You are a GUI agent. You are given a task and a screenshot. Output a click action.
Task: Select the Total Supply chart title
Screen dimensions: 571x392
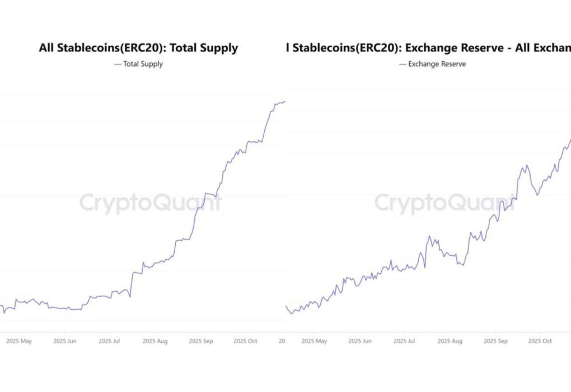point(138,48)
